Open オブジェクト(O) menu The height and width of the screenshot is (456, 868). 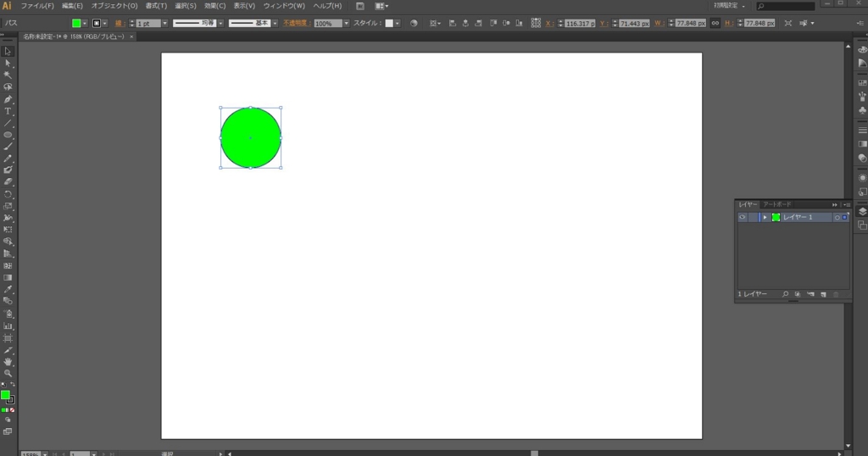(114, 6)
